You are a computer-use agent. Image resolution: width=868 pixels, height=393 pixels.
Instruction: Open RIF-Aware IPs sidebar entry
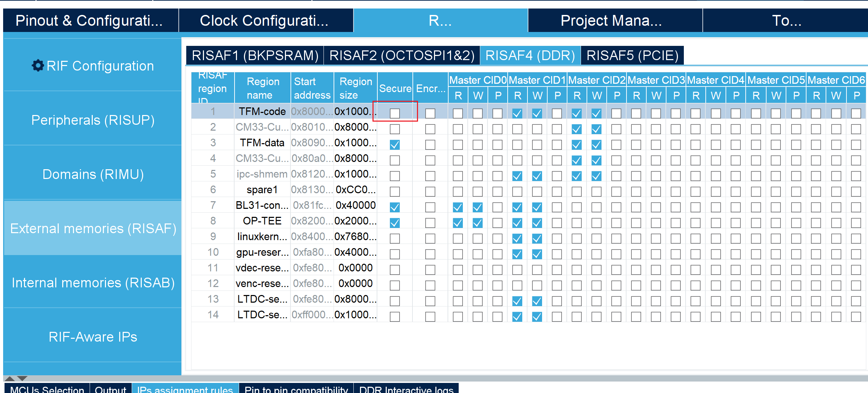pos(93,337)
